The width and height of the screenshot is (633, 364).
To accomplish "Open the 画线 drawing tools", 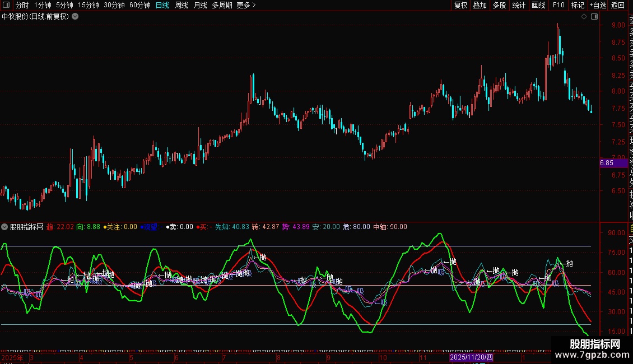I will click(538, 6).
